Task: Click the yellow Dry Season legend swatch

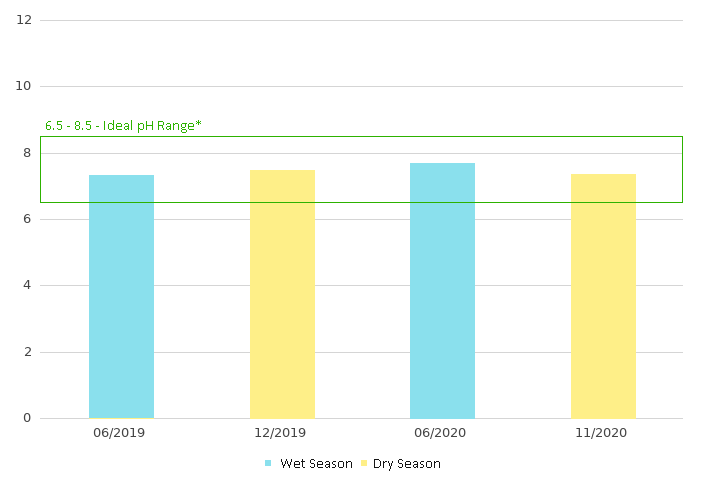Action: click(364, 463)
